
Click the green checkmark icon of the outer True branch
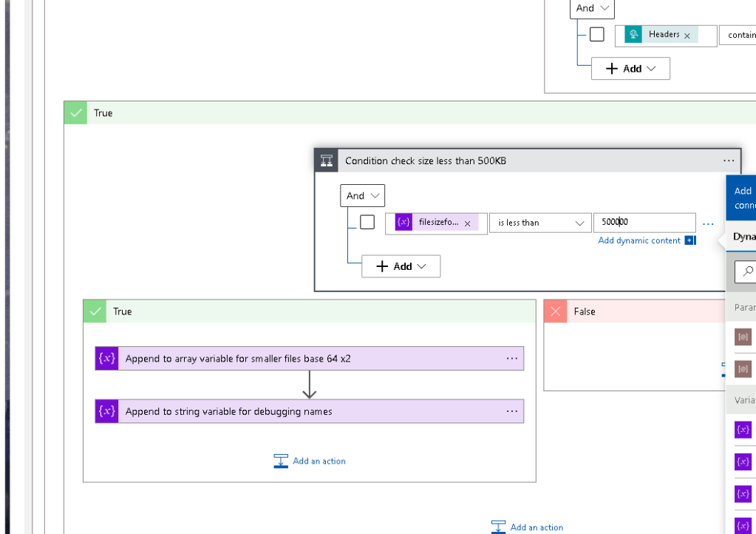click(75, 113)
